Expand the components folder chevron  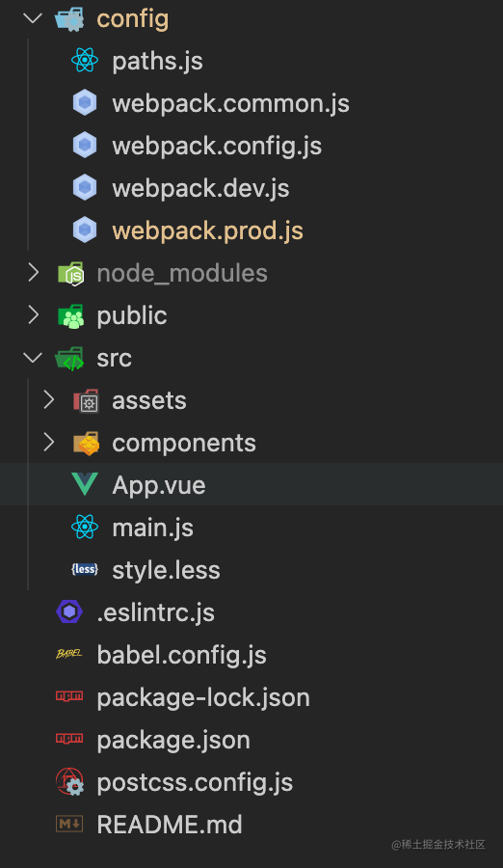click(49, 443)
